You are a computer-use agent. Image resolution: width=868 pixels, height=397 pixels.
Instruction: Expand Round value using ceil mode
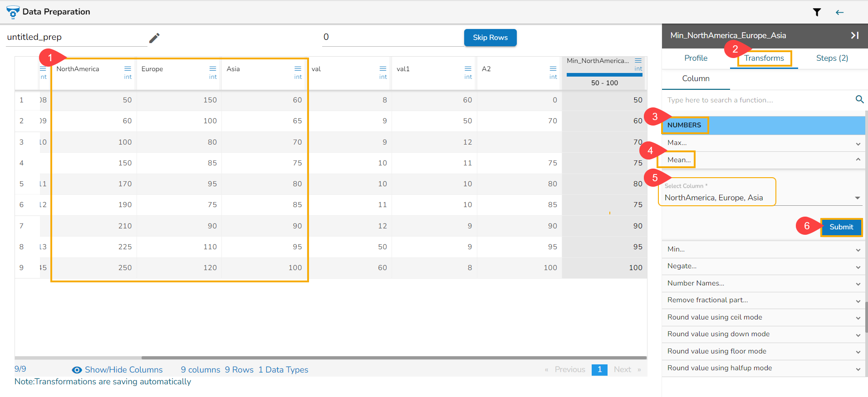coord(858,318)
